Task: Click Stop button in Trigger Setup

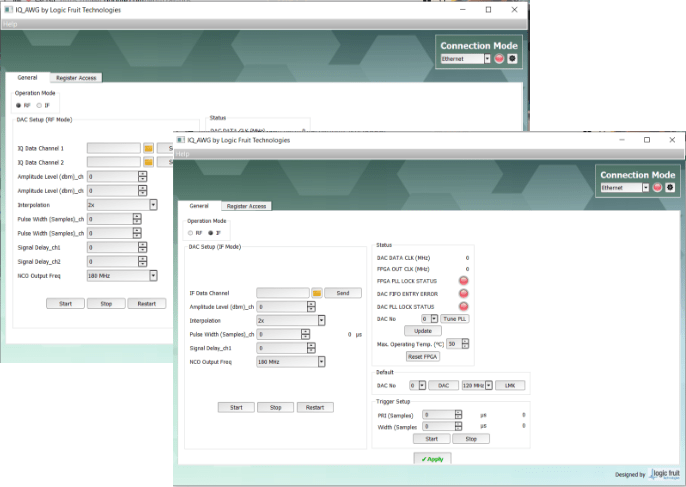Action: tap(471, 439)
